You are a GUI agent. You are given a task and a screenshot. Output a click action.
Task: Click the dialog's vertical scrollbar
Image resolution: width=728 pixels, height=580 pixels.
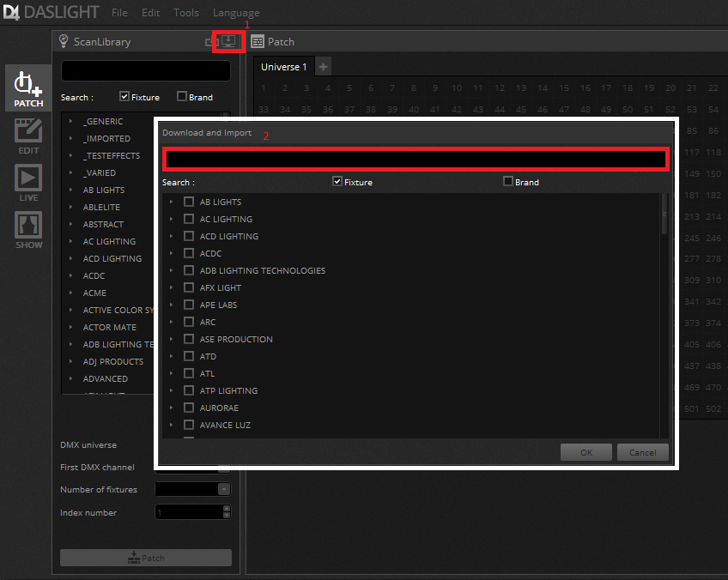(x=664, y=214)
